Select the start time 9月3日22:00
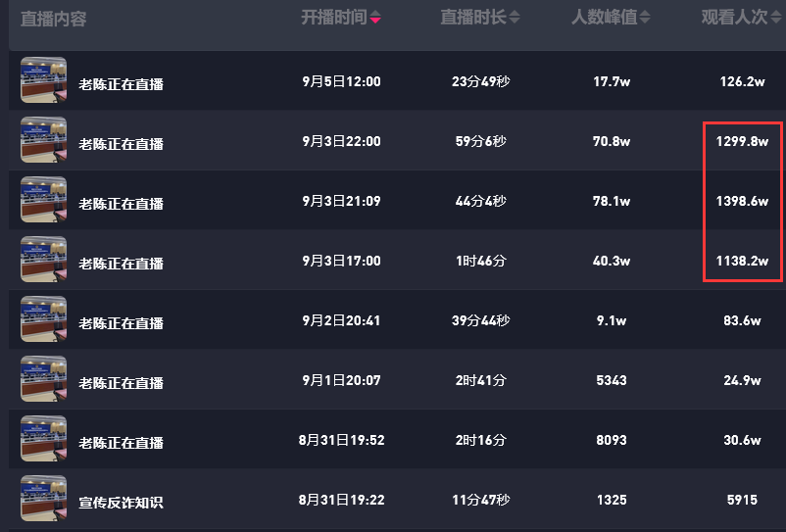786x532 pixels. point(341,141)
